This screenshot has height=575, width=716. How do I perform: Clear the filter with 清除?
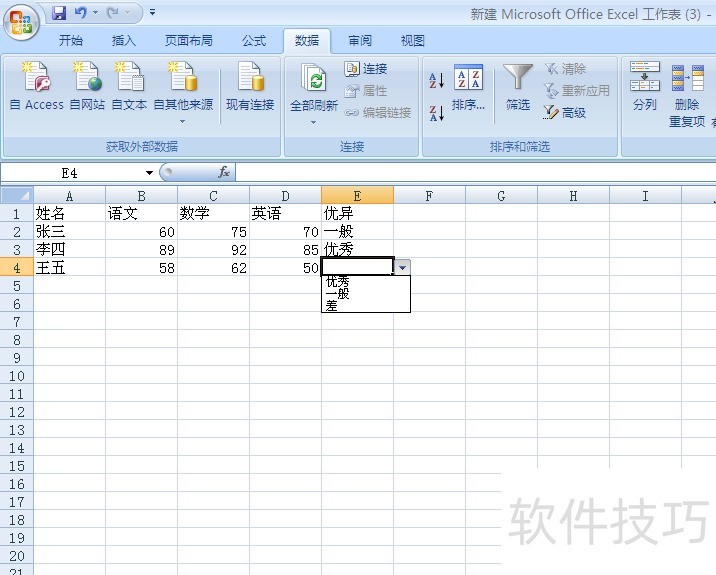(x=565, y=69)
